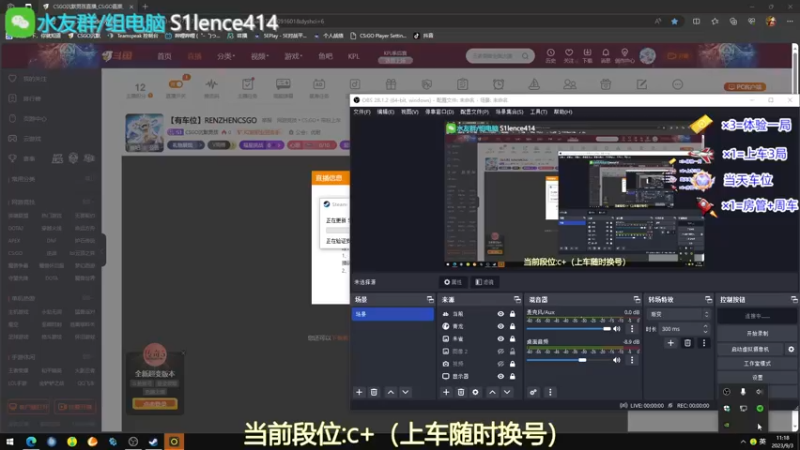Open OBS 帮助(H) menu
This screenshot has height=450, width=800.
[x=563, y=112]
